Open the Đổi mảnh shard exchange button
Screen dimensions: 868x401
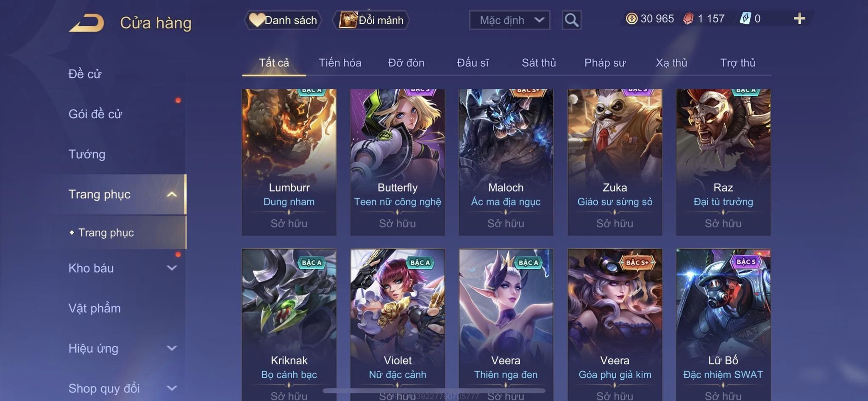[x=371, y=20]
